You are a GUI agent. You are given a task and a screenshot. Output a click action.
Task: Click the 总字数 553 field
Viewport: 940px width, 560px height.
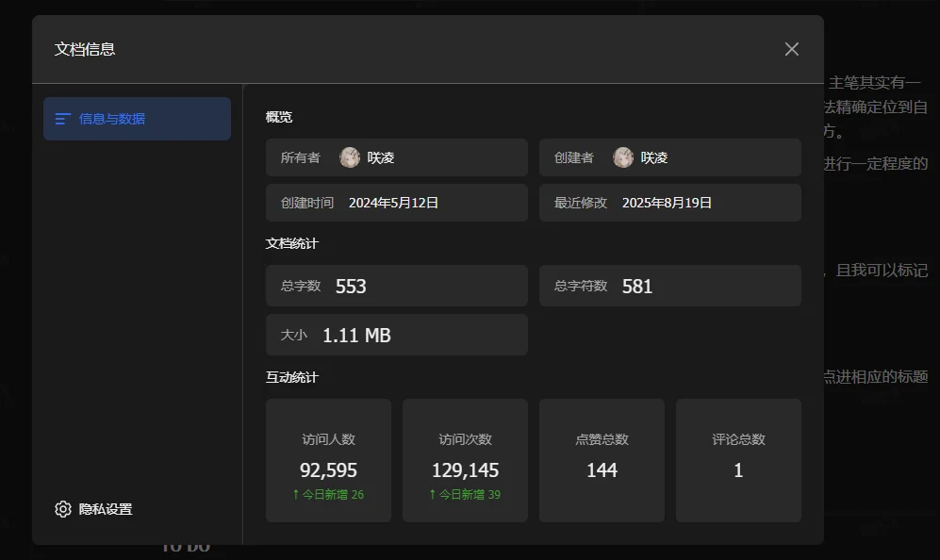tap(396, 286)
